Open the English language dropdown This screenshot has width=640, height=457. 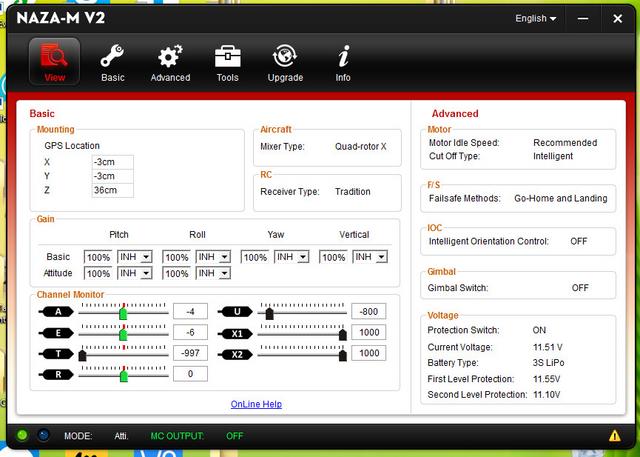point(536,18)
